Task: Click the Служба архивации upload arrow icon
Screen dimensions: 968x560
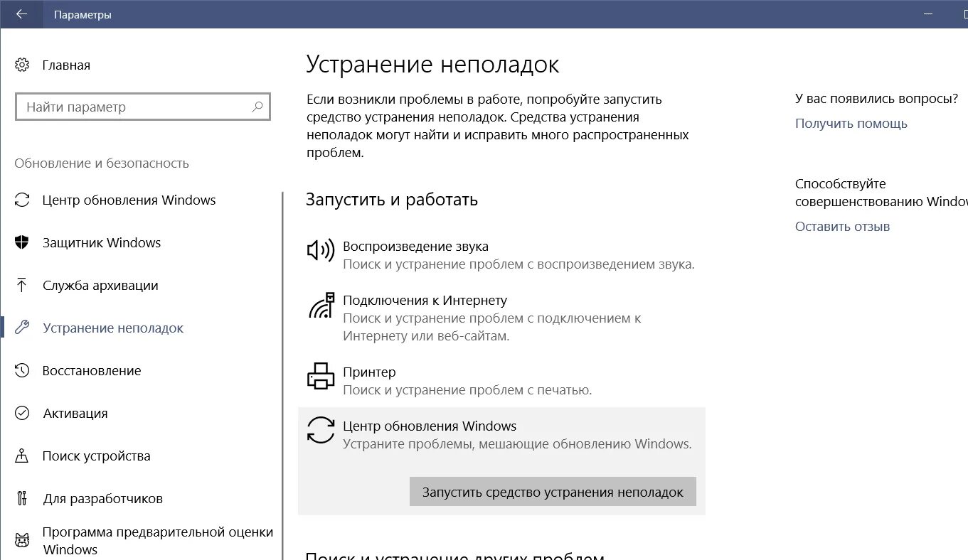Action: tap(22, 286)
